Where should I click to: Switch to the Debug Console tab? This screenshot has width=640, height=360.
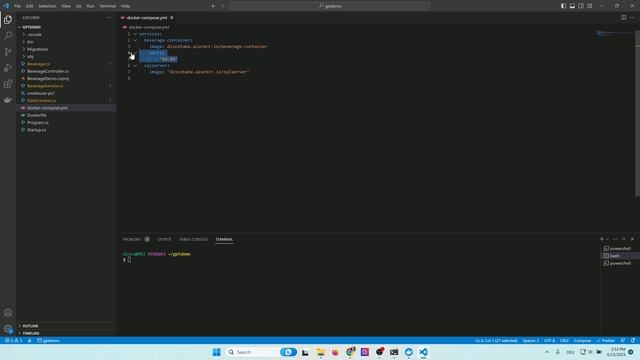point(193,239)
